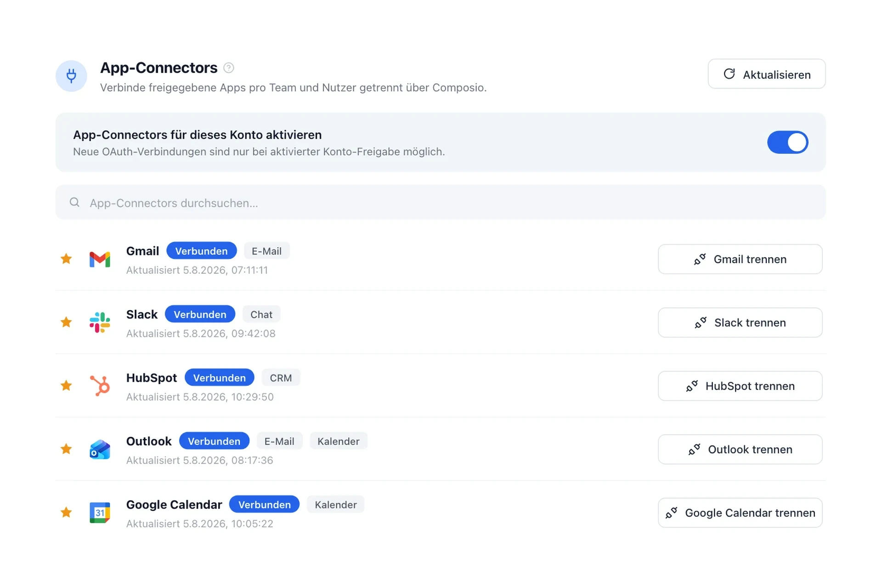The image size is (882, 588).
Task: Toggle the star icon for Google Calendar
Action: click(x=66, y=513)
